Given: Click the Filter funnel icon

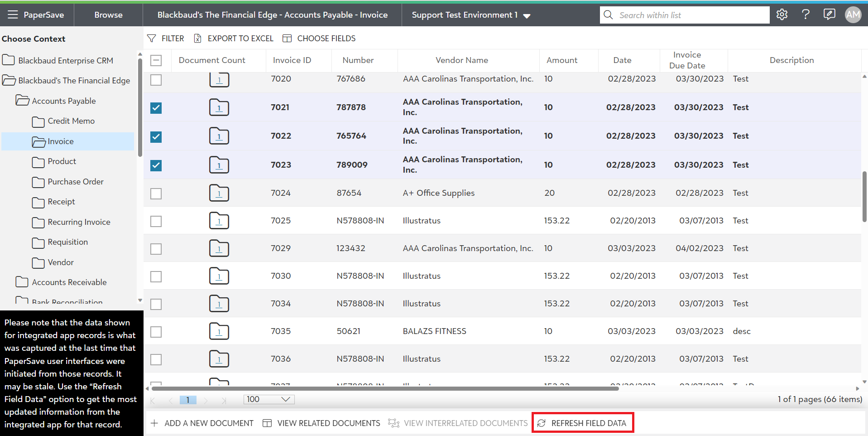Looking at the screenshot, I should 152,39.
